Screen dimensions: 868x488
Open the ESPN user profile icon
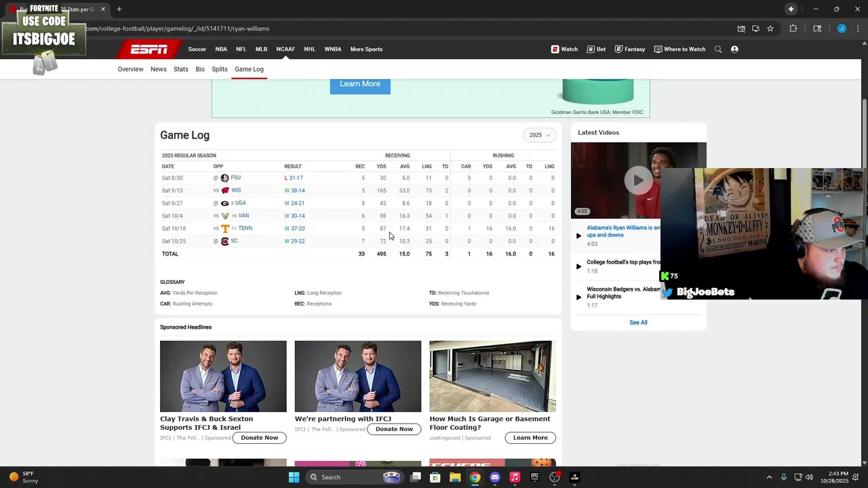734,49
